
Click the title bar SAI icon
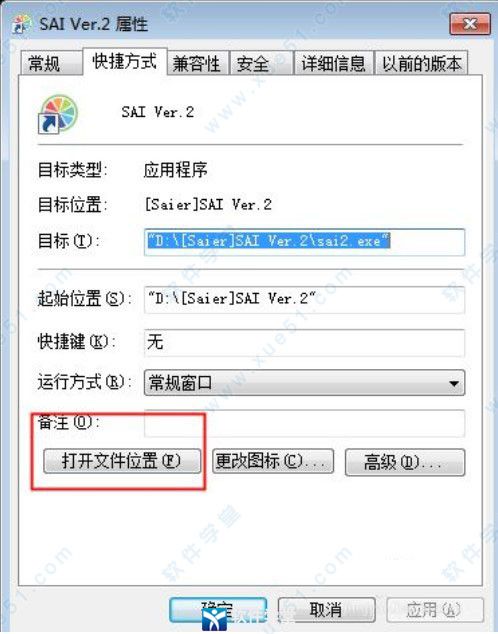pyautogui.click(x=21, y=24)
